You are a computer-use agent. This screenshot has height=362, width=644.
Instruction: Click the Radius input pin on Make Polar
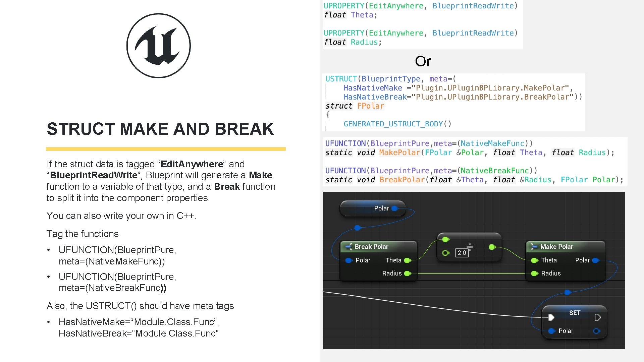click(x=534, y=274)
